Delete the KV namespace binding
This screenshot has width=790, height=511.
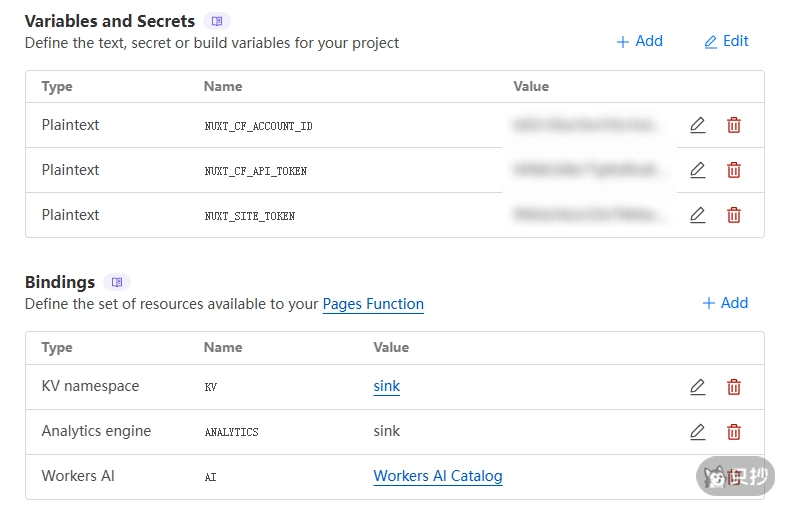coord(734,387)
